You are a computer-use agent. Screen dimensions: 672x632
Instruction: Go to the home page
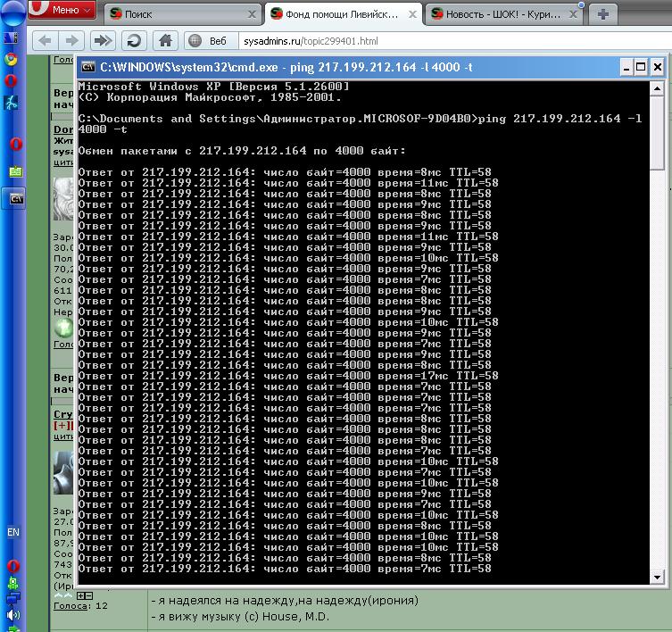point(165,41)
